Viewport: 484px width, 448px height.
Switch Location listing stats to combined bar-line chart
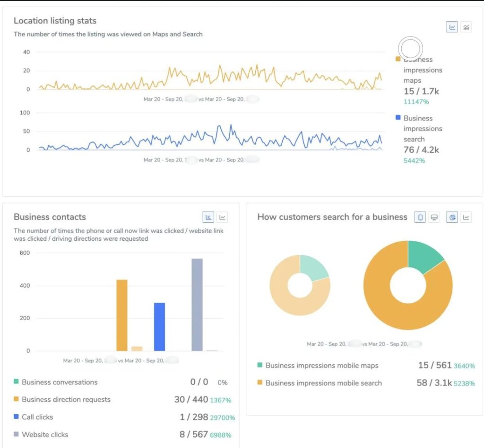(x=466, y=27)
